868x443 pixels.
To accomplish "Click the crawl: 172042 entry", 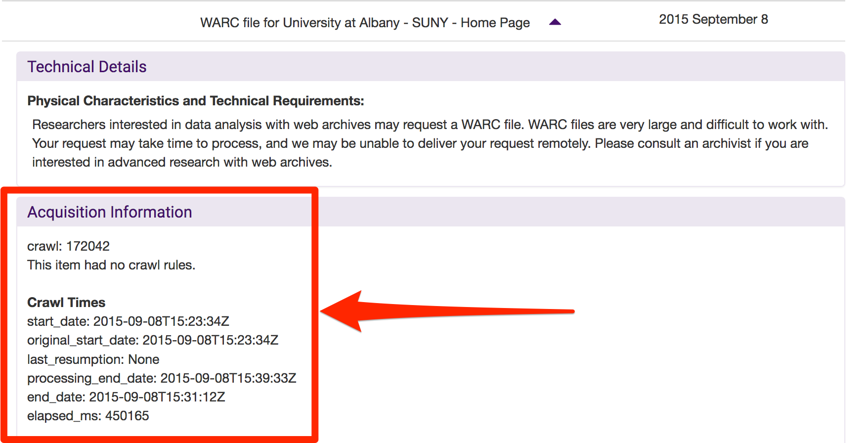I will point(68,246).
